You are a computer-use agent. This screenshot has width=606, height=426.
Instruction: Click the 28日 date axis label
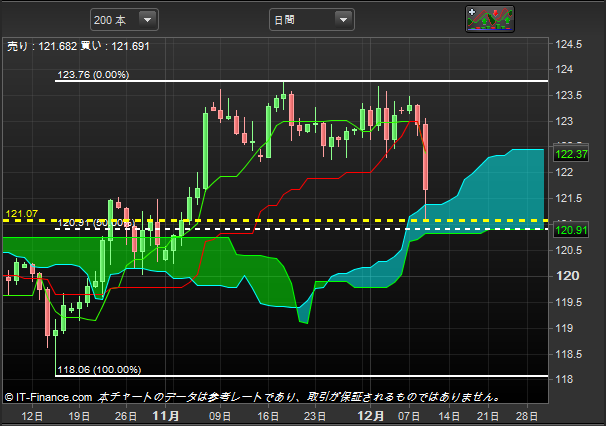click(527, 416)
